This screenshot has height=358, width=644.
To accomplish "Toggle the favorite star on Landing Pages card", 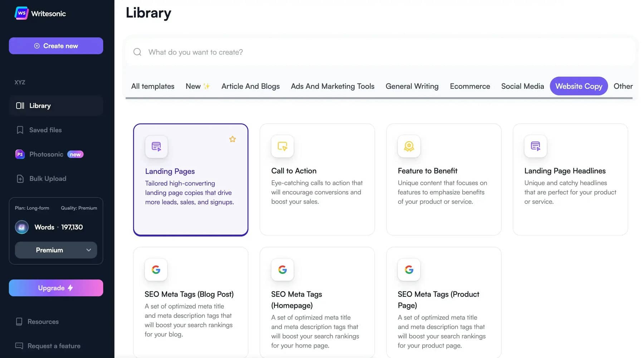I will [233, 139].
